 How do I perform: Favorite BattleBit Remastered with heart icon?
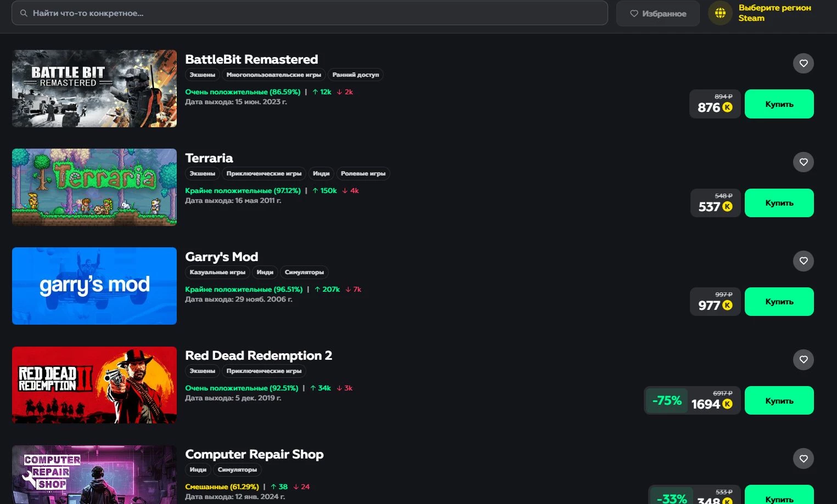pos(803,63)
